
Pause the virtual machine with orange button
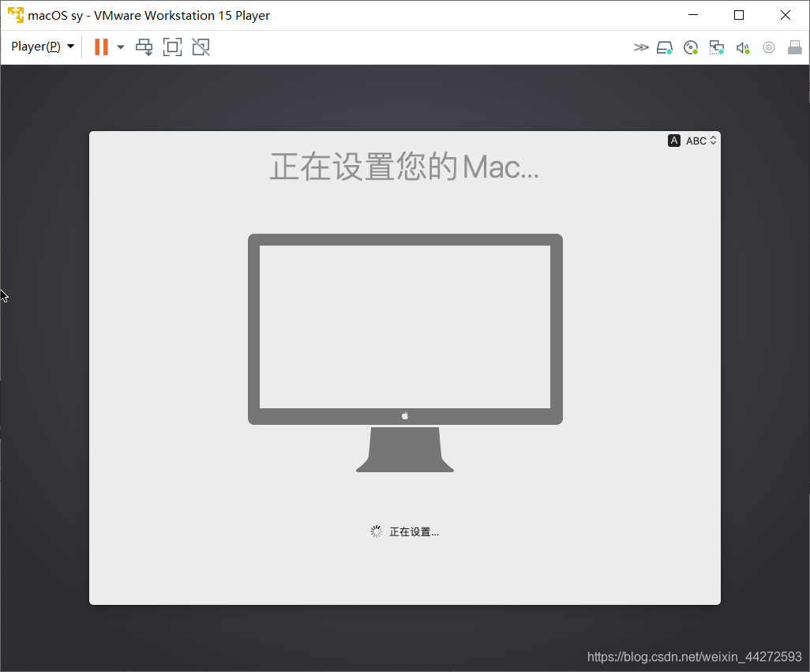[x=101, y=47]
